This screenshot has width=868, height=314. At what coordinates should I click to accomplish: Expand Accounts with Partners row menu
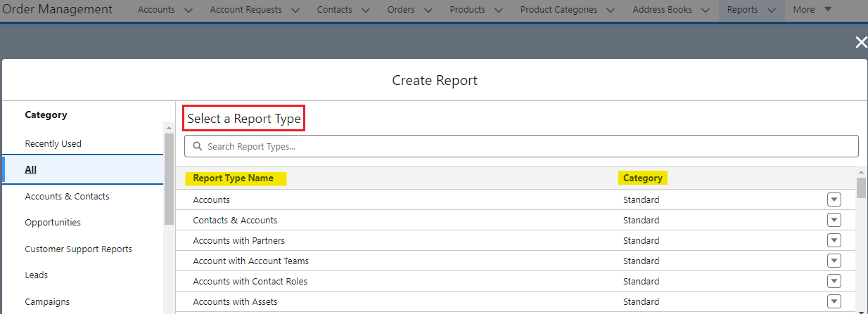[834, 240]
